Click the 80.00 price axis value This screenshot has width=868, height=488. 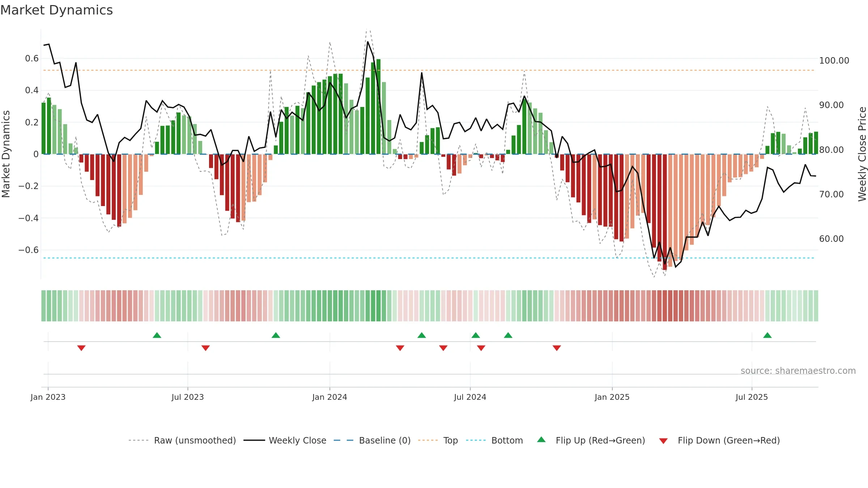click(x=831, y=150)
